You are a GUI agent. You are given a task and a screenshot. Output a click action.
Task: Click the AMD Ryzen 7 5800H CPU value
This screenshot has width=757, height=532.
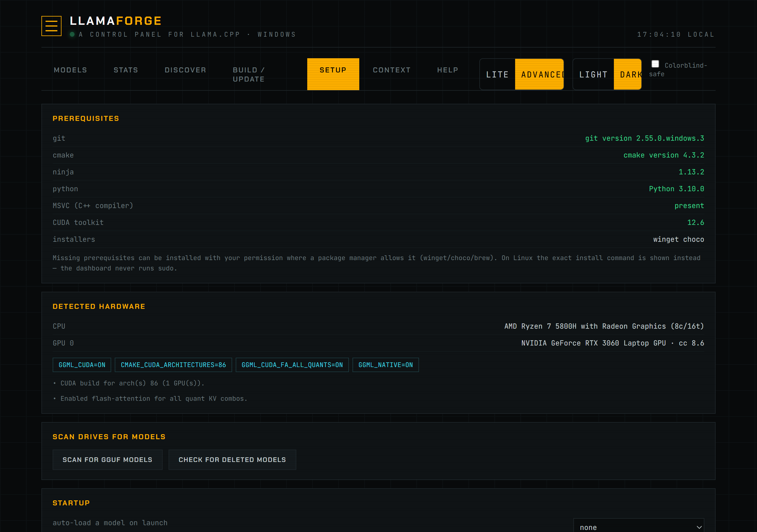pos(604,326)
